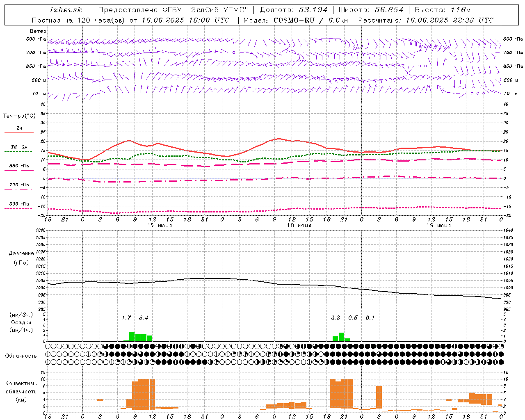Click the '0.5' precipitation total

click(353, 317)
